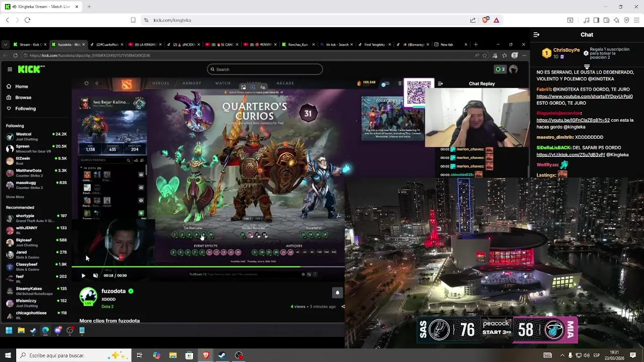644x362 pixels.
Task: Open OBS Studio on the taskbar
Action: pyautogui.click(x=238, y=355)
